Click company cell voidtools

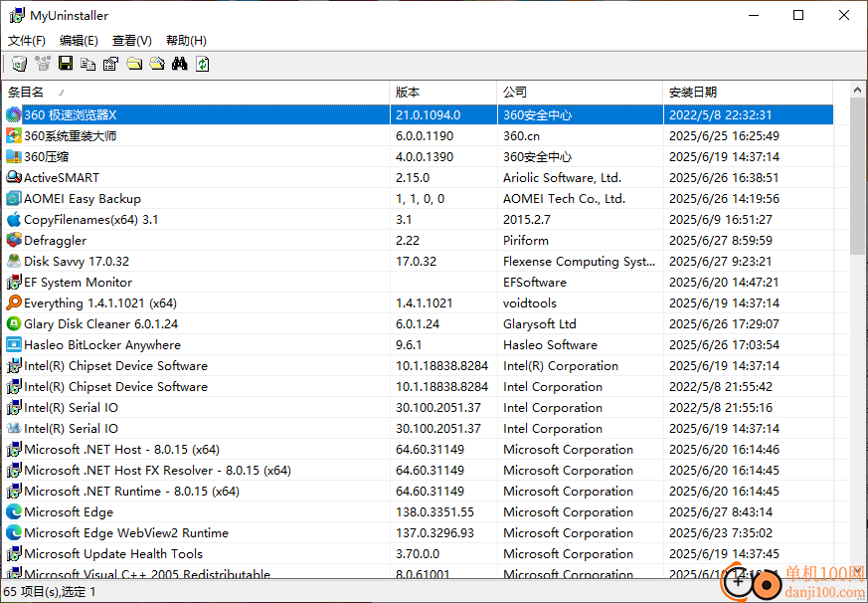click(x=530, y=303)
